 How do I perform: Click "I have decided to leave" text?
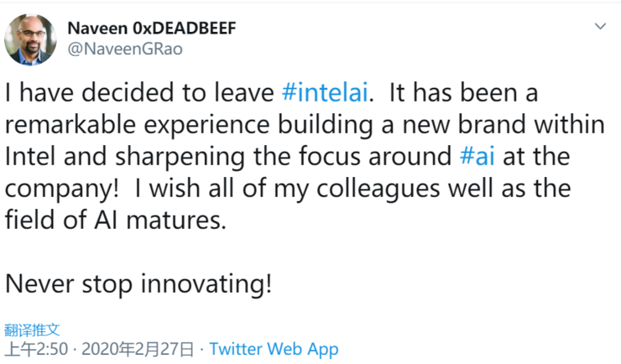[139, 92]
